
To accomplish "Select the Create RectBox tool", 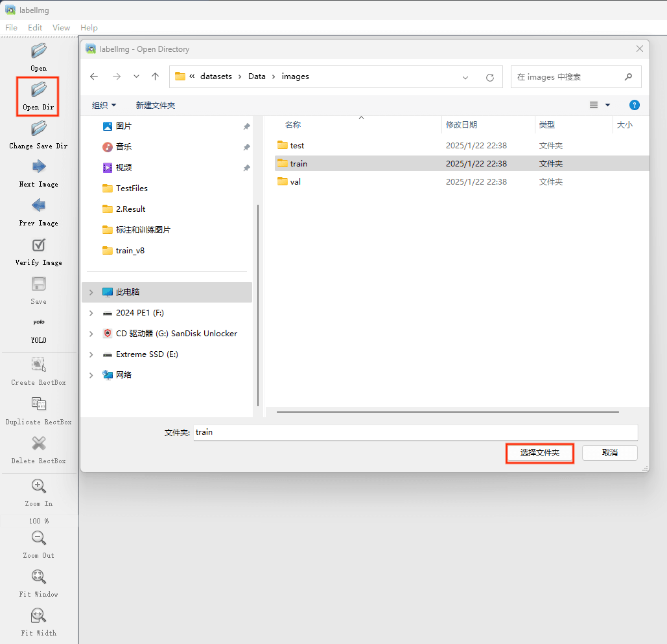I will 39,365.
